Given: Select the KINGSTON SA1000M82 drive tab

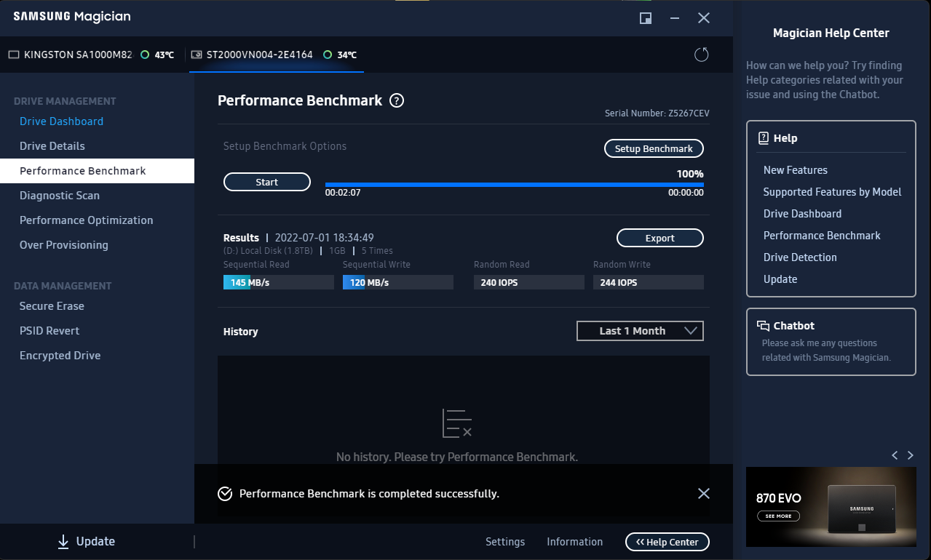Looking at the screenshot, I should [x=71, y=55].
